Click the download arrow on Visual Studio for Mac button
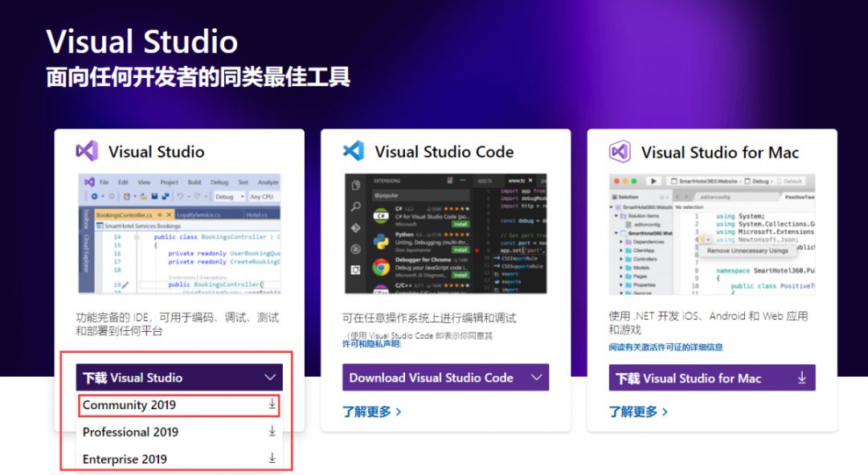 (x=801, y=378)
